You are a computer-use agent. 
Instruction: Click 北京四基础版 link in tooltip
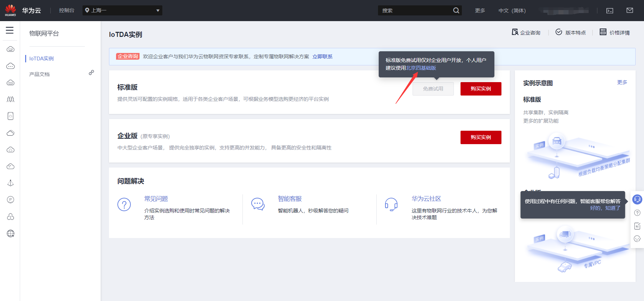coord(421,68)
